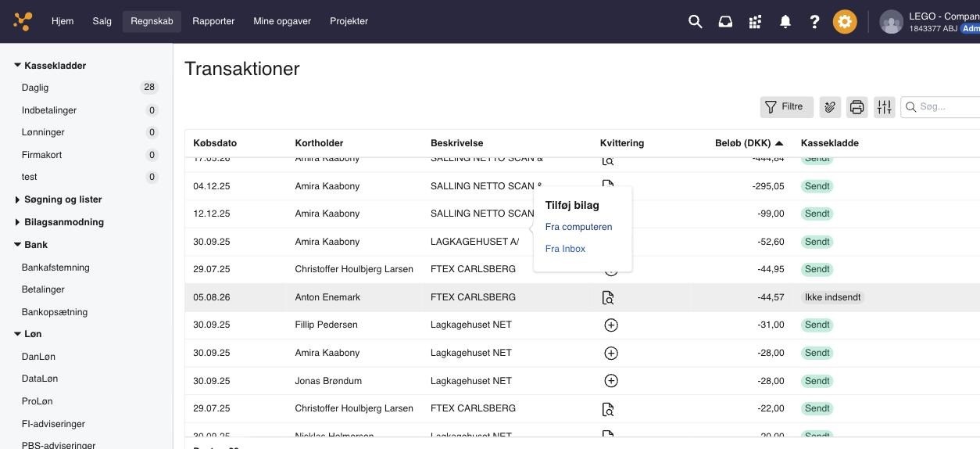The image size is (980, 449).
Task: Sort by the Købsdato column header
Action: tap(215, 143)
